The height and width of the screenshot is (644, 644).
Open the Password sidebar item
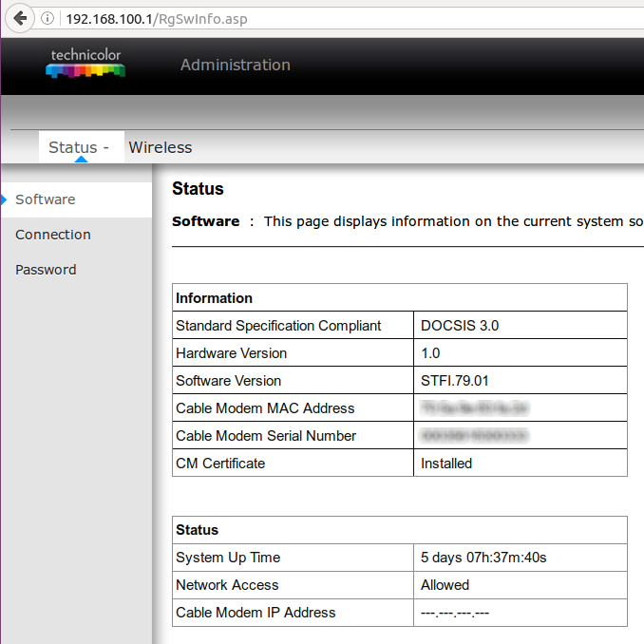pos(46,270)
